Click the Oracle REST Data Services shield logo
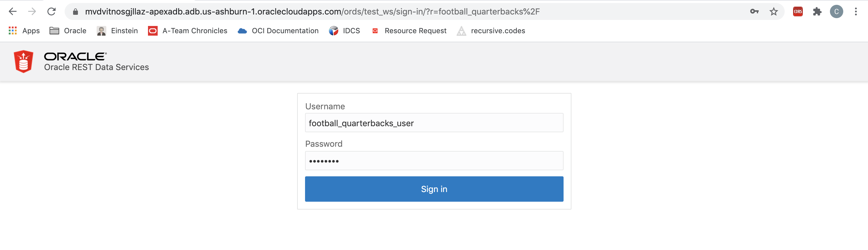The width and height of the screenshot is (868, 250). coord(23,62)
